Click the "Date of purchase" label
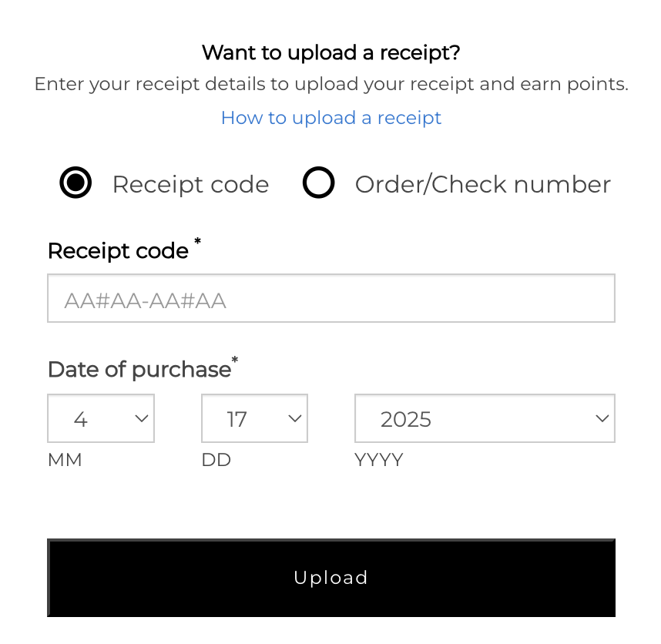This screenshot has width=661, height=644. point(139,370)
